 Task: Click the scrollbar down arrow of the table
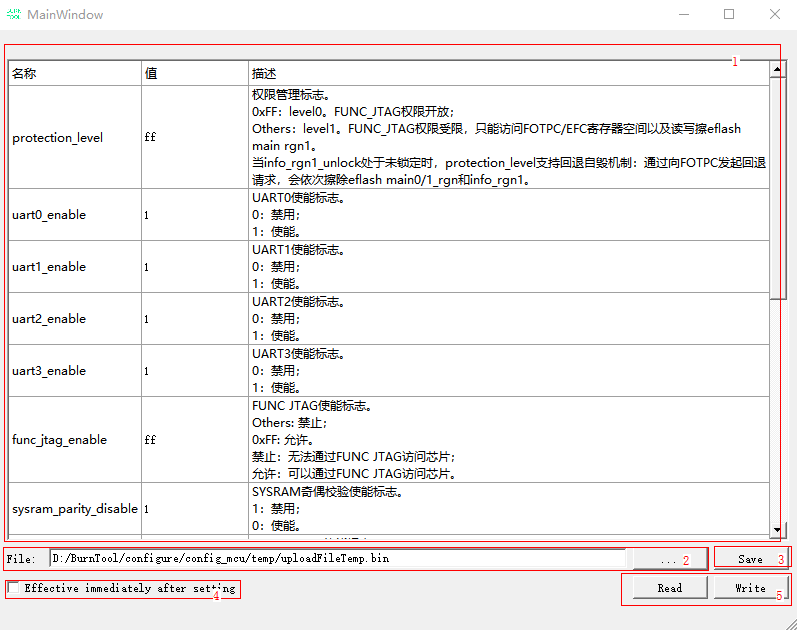pyautogui.click(x=776, y=530)
